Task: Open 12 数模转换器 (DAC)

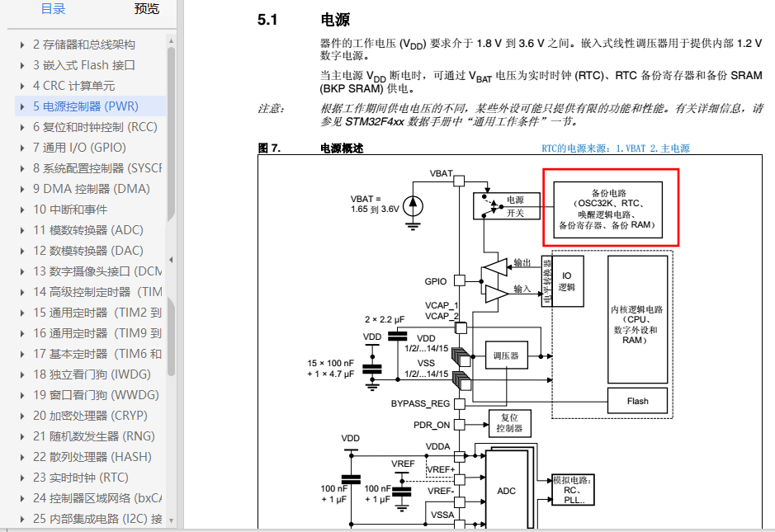Action: point(88,251)
